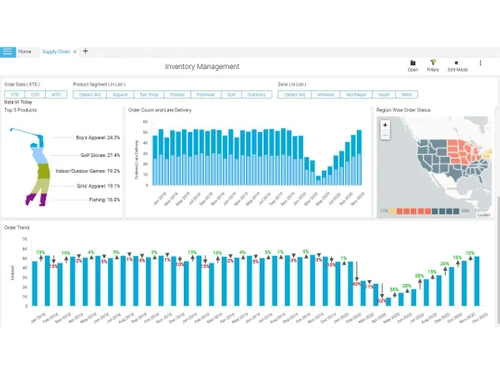
Task: Close the Supply Chain tab
Action: pos(75,52)
